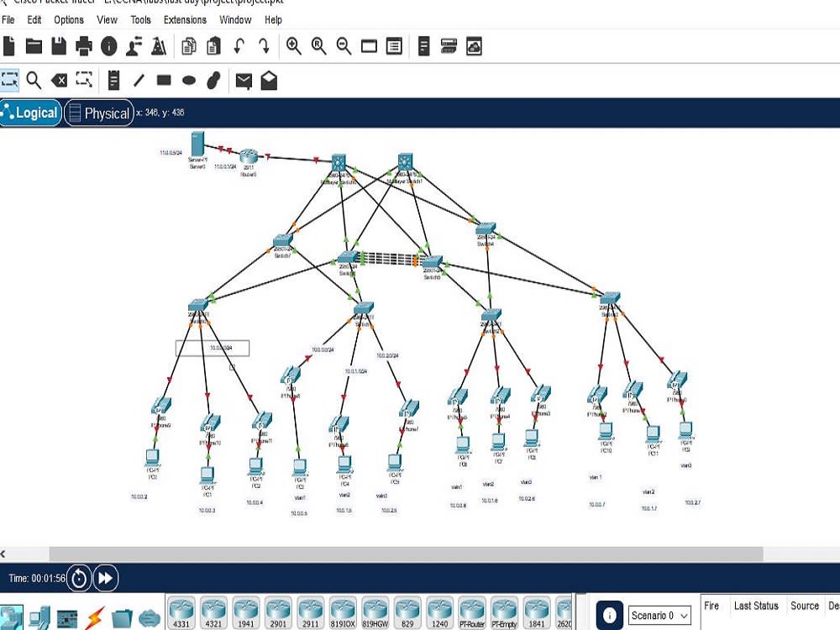
Task: Activate the Delete tool
Action: click(x=59, y=81)
